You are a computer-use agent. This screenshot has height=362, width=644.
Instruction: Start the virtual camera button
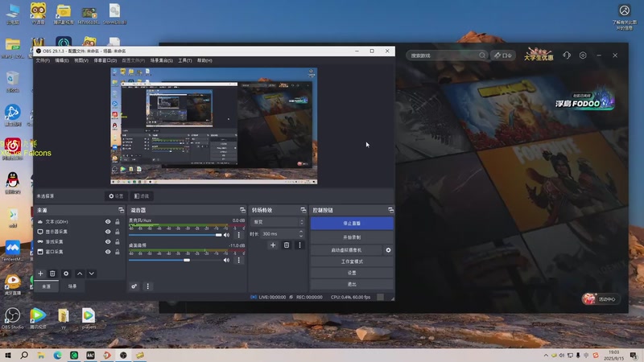[x=346, y=250]
